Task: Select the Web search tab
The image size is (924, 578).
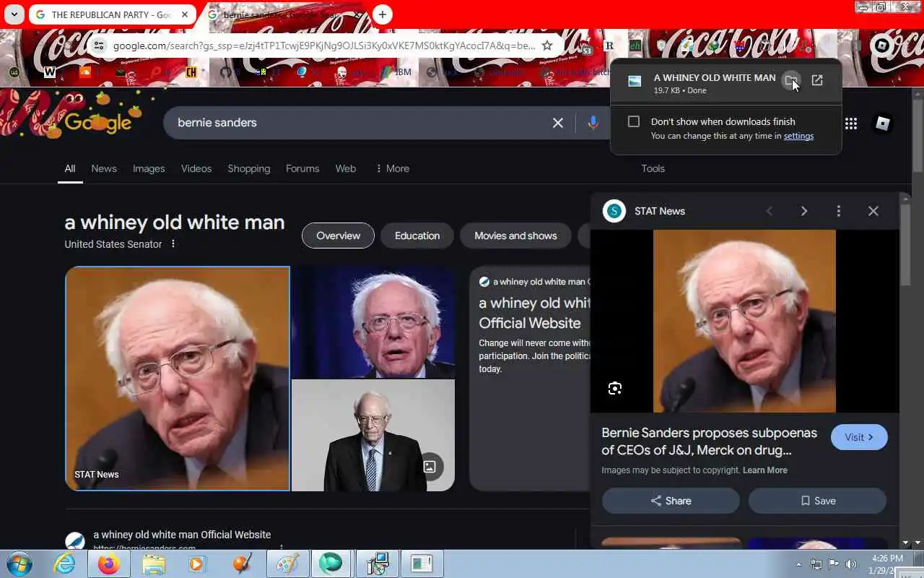Action: [x=346, y=168]
